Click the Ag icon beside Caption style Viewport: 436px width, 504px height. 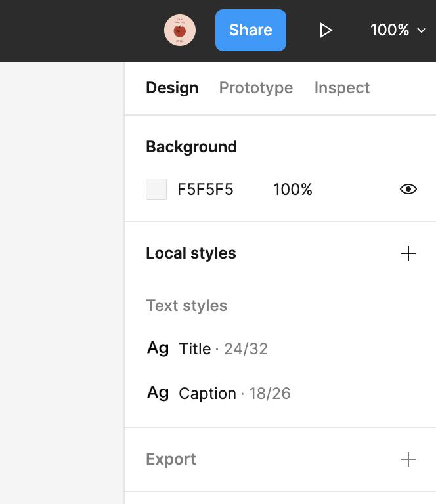[x=158, y=393]
